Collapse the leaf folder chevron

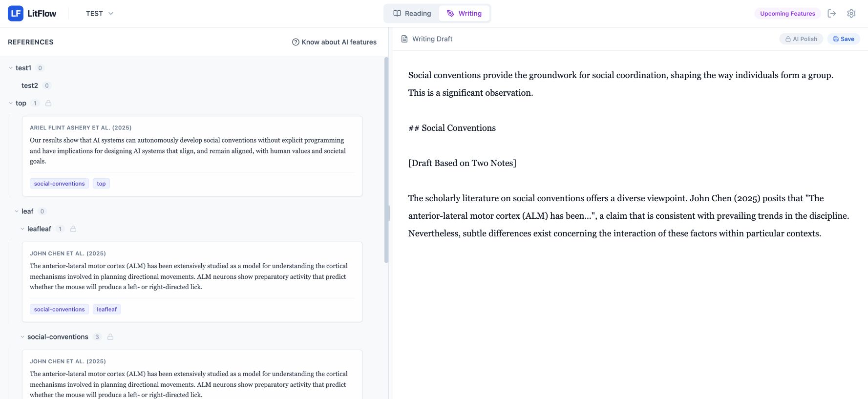tap(17, 211)
